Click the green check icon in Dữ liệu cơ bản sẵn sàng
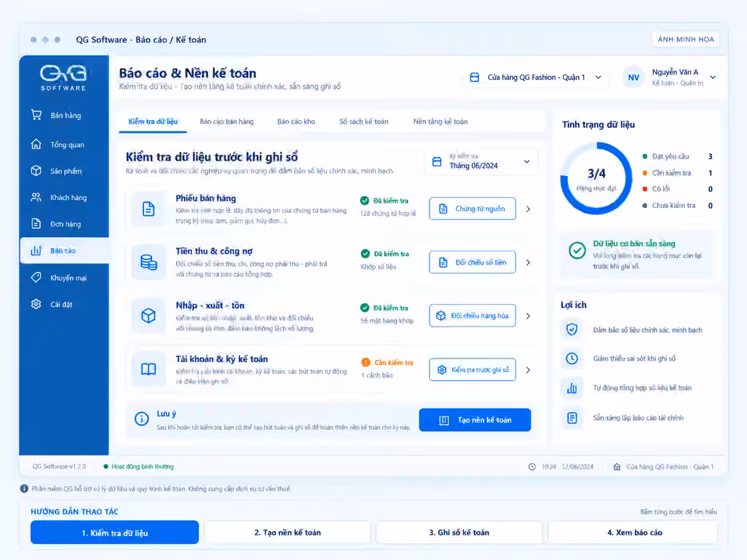This screenshot has width=747, height=560. click(x=577, y=251)
